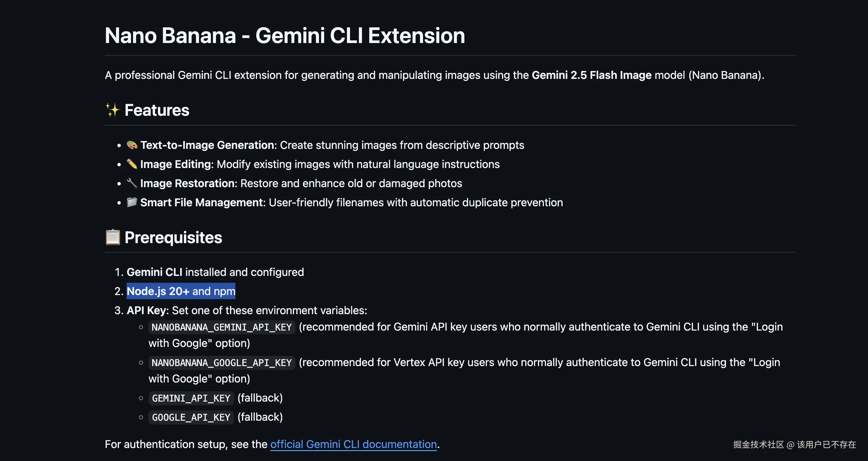Click the bold API Key list item label
Viewport: 868px width, 461px height.
[147, 310]
